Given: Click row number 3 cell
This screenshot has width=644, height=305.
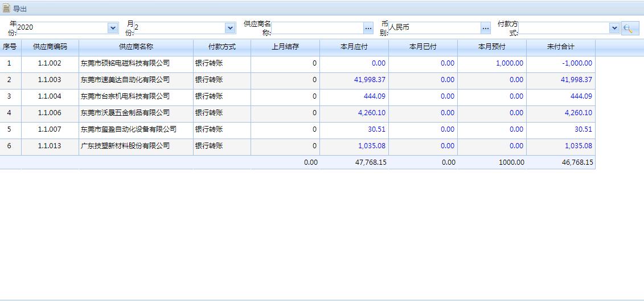Looking at the screenshot, I should (10, 96).
